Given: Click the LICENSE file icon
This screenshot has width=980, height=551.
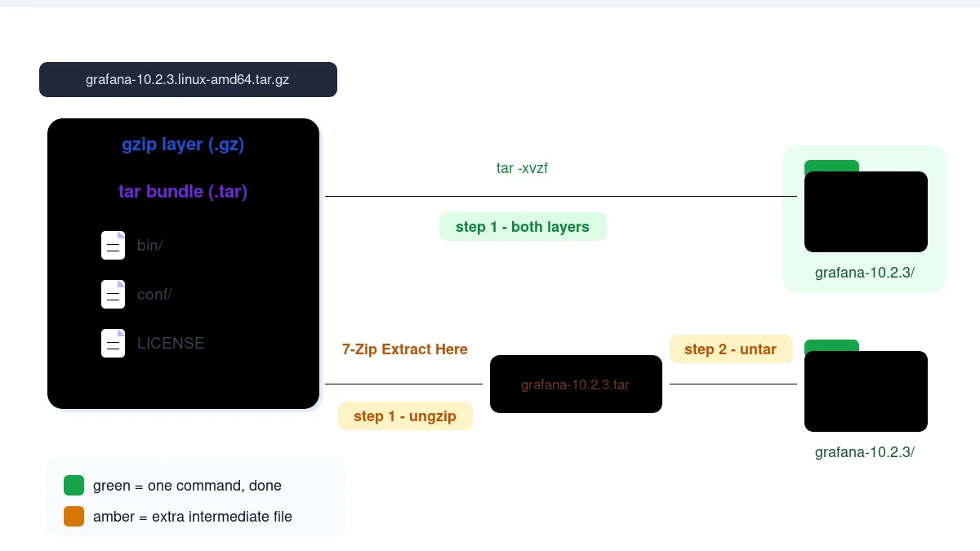Looking at the screenshot, I should coord(113,343).
